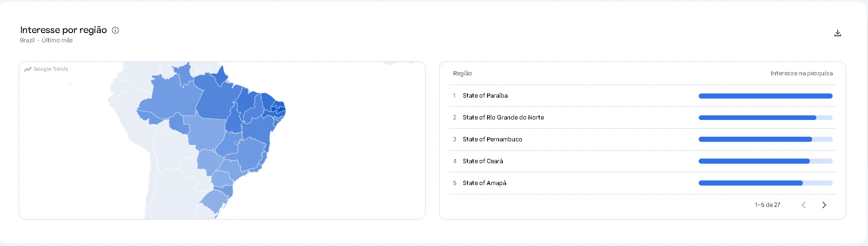This screenshot has height=246, width=868.
Task: Click the Interesse na pesquisa column header
Action: coord(801,73)
